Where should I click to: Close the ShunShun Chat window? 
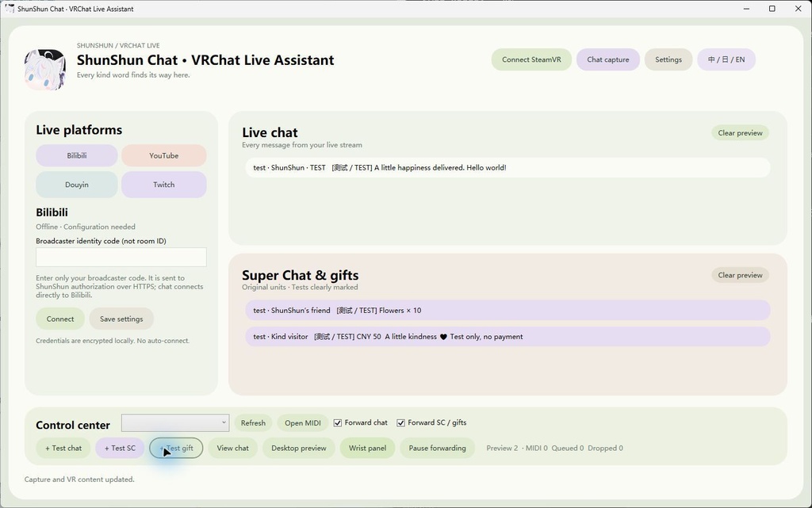(x=798, y=9)
